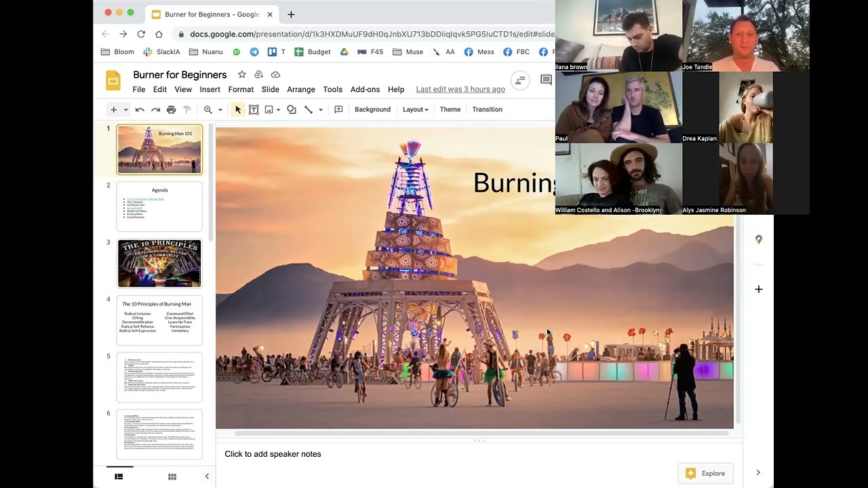This screenshot has height=488, width=868.
Task: Click the get add-ons plus icon
Action: pos(759,289)
